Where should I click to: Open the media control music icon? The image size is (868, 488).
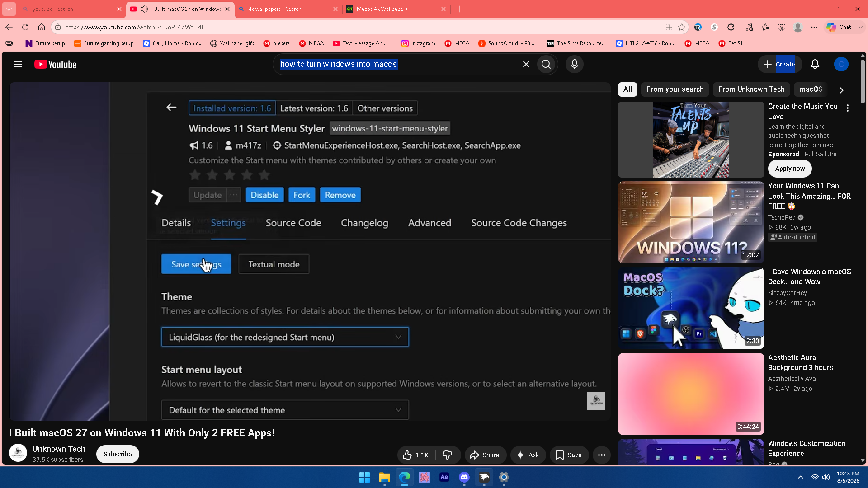[x=749, y=27]
